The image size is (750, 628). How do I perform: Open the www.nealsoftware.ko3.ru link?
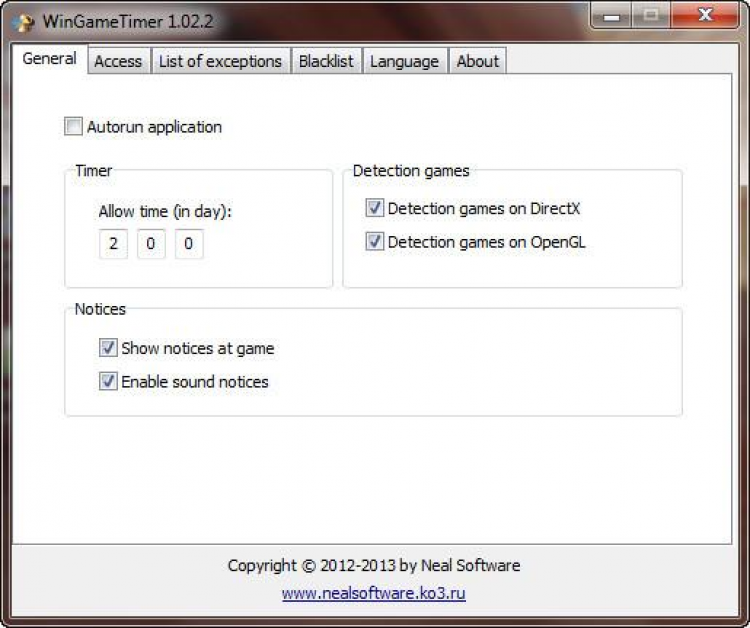[374, 594]
